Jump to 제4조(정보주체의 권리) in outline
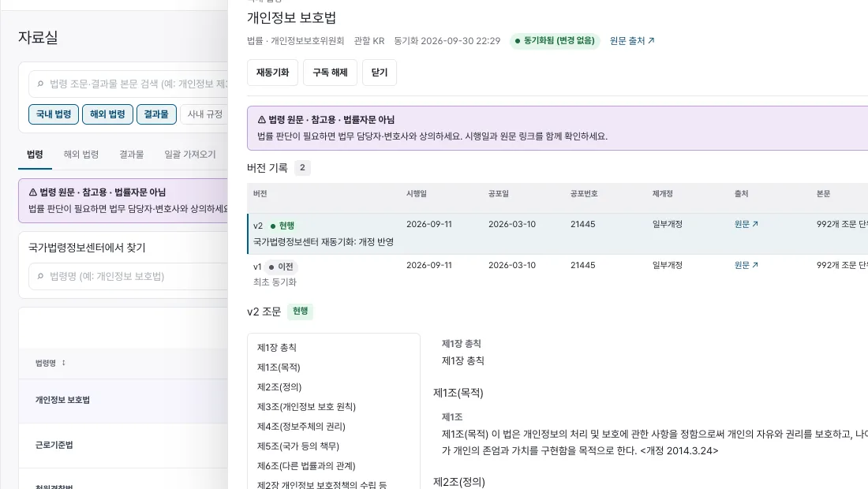Screen dimensions: 868x489 coord(301,427)
